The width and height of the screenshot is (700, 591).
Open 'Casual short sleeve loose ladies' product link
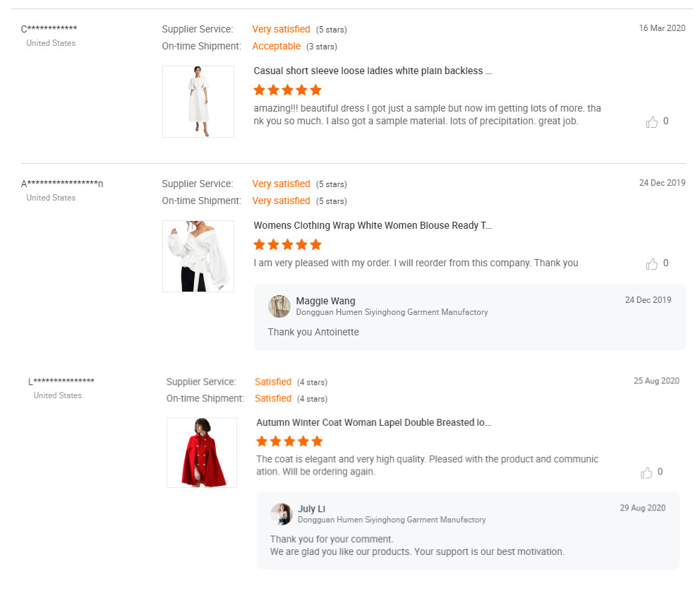point(373,71)
